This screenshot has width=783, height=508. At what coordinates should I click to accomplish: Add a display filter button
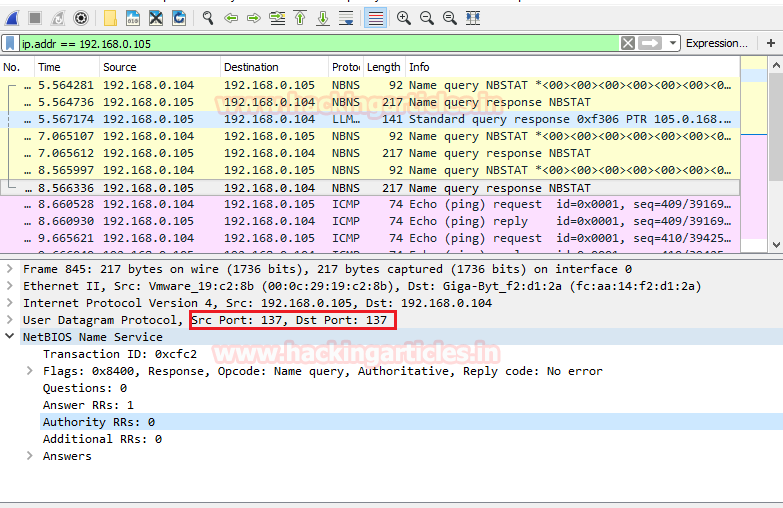(x=771, y=43)
